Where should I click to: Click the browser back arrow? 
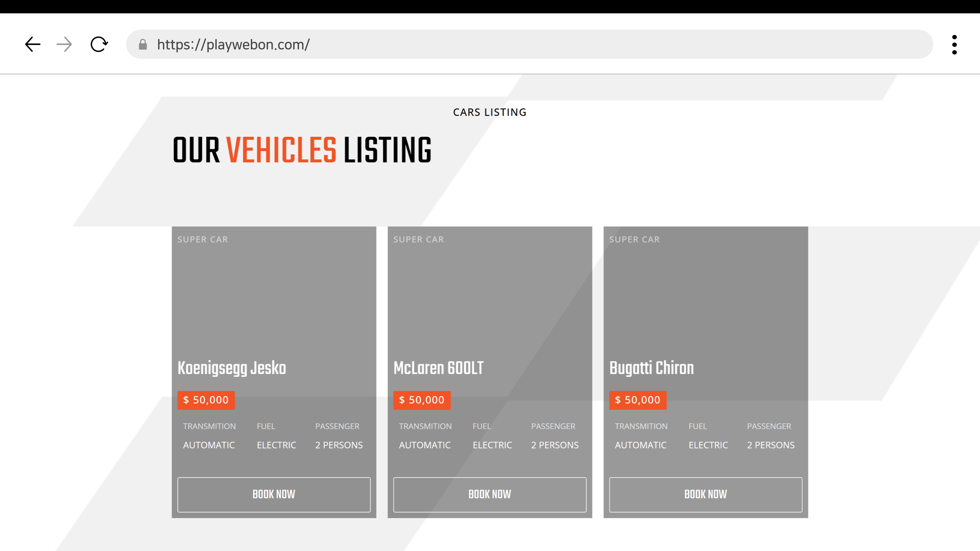[33, 44]
